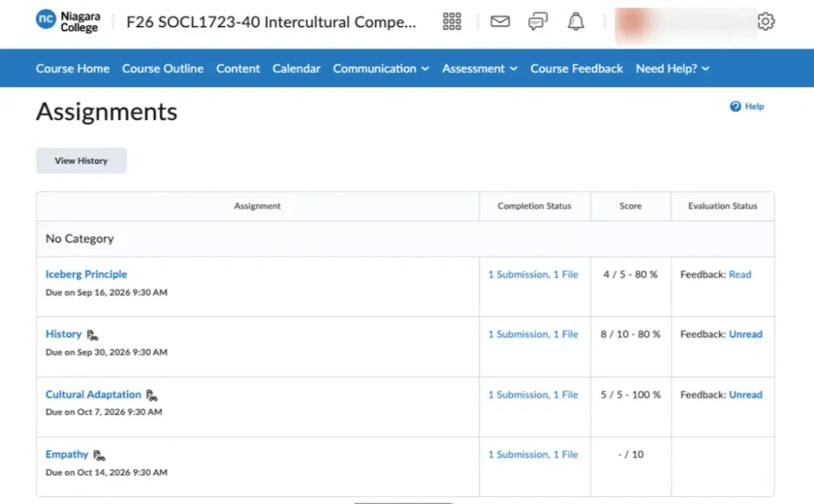Image resolution: width=814 pixels, height=504 pixels.
Task: Click the Turnitin icon beside the History assignment
Action: [x=92, y=335]
